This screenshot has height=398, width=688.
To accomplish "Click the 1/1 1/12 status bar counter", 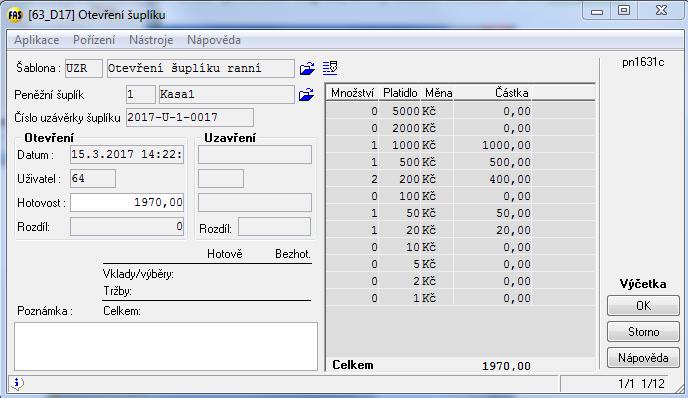I will point(641,384).
